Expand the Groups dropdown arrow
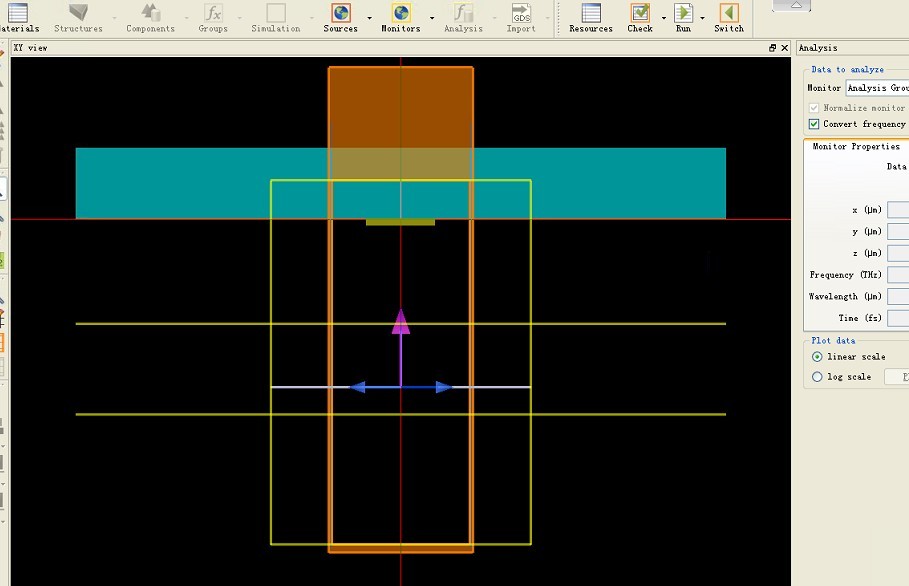The width and height of the screenshot is (909, 586). (239, 18)
